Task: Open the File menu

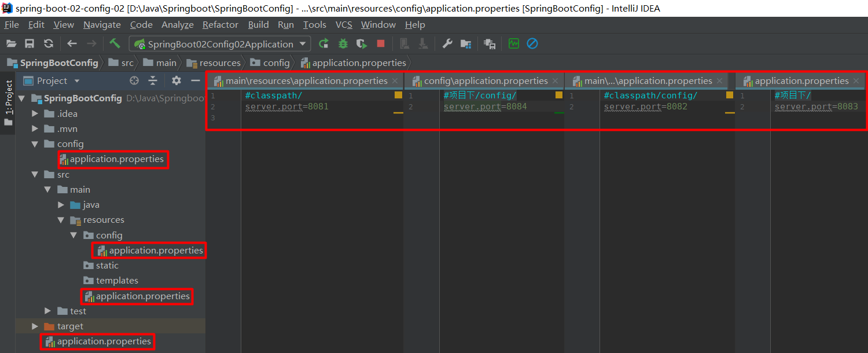Action: point(12,25)
